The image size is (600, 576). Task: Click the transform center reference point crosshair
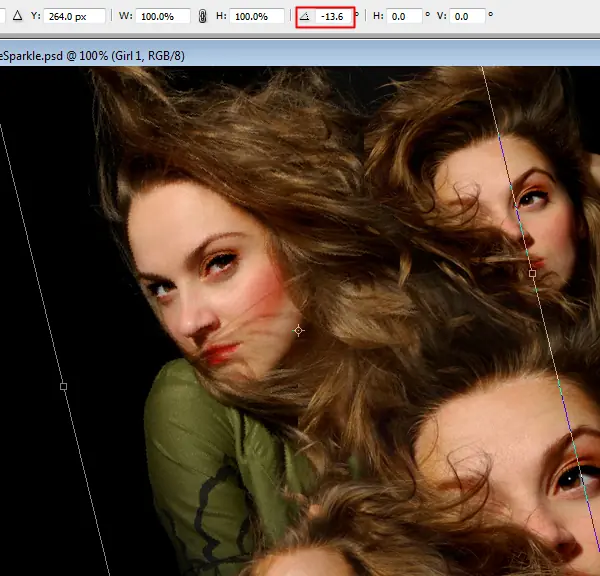click(298, 329)
